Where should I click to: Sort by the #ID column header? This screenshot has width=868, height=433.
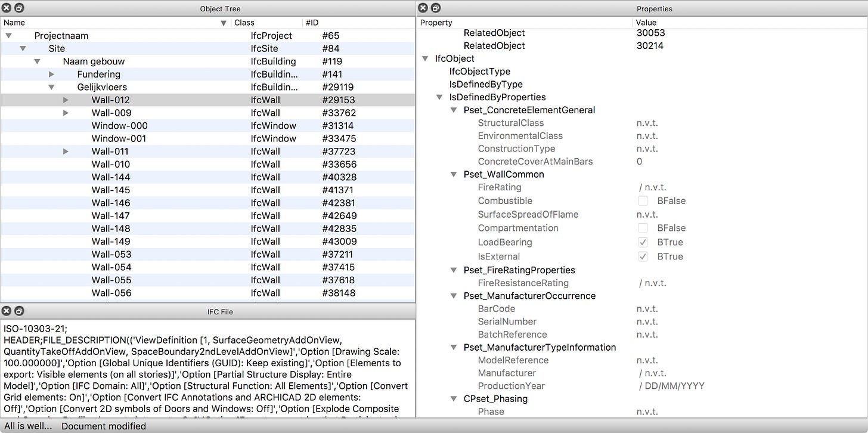358,23
